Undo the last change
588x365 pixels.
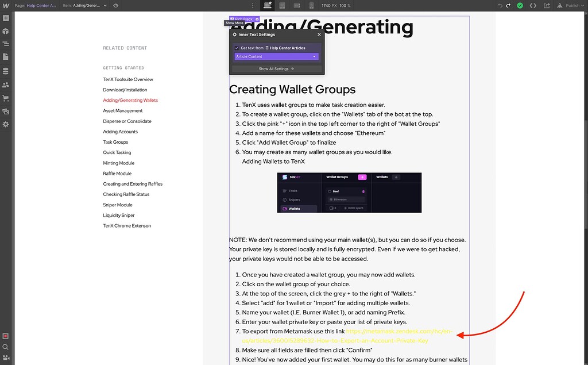500,5
